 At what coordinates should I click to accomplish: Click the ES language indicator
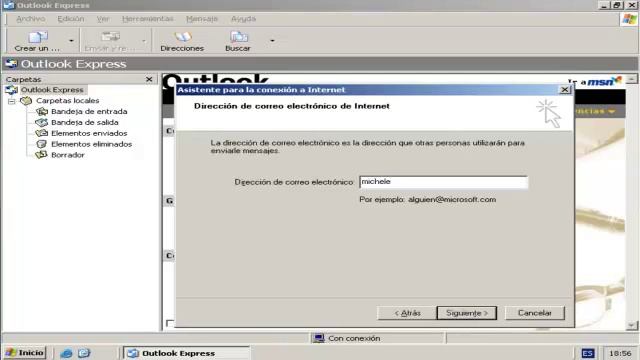click(588, 353)
